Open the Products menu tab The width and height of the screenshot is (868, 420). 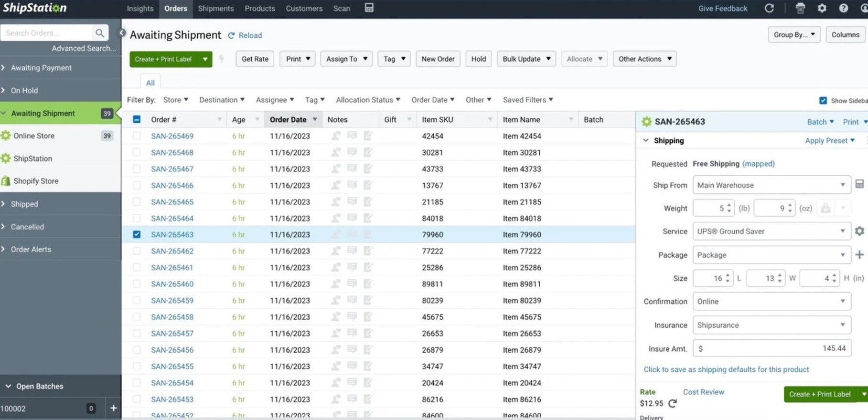pyautogui.click(x=259, y=9)
